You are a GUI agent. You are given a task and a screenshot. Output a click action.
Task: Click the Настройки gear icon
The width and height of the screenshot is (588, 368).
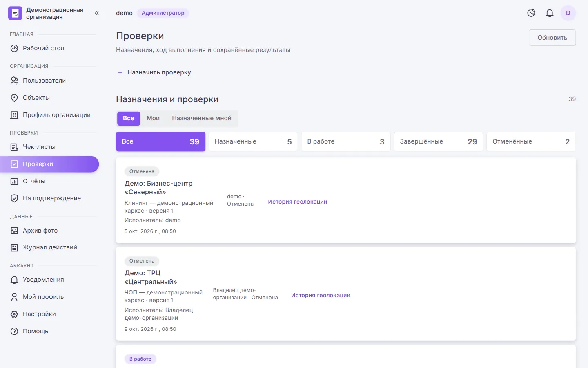point(14,314)
